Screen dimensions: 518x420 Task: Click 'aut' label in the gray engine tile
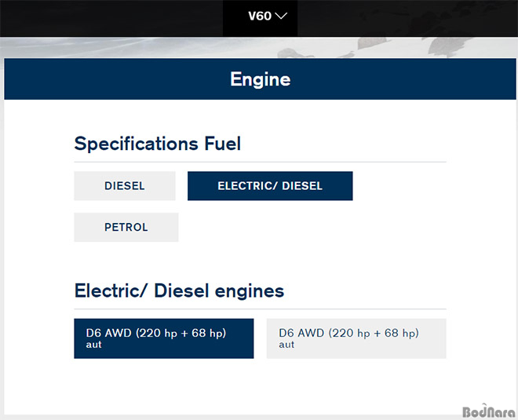coord(286,345)
